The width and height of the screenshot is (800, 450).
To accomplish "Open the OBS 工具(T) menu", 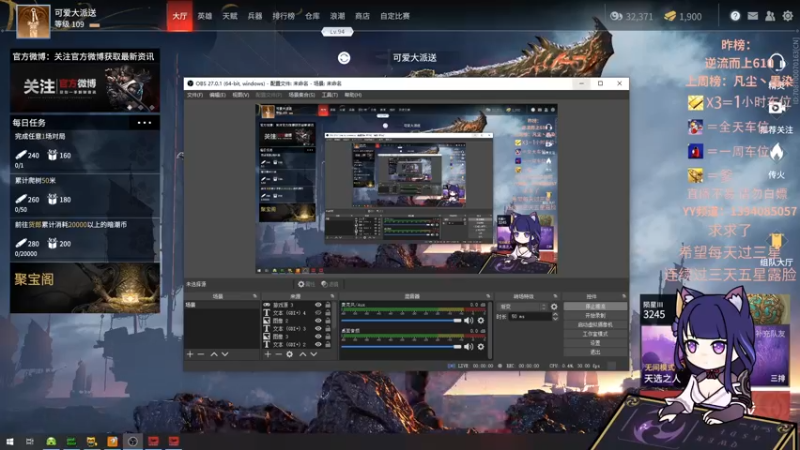I will pyautogui.click(x=330, y=95).
